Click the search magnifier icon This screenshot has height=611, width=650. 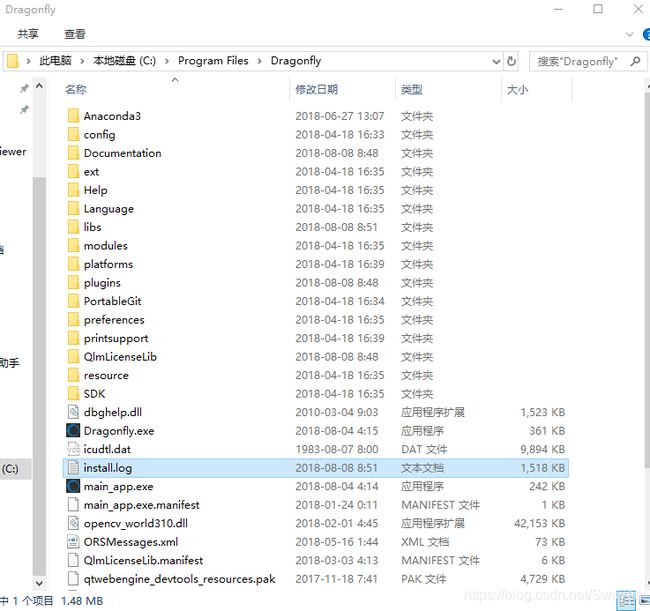(635, 61)
